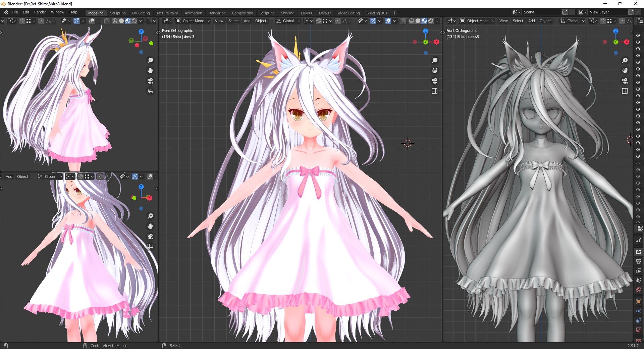Open the World properties tab
The height and width of the screenshot is (349, 644).
point(638,289)
